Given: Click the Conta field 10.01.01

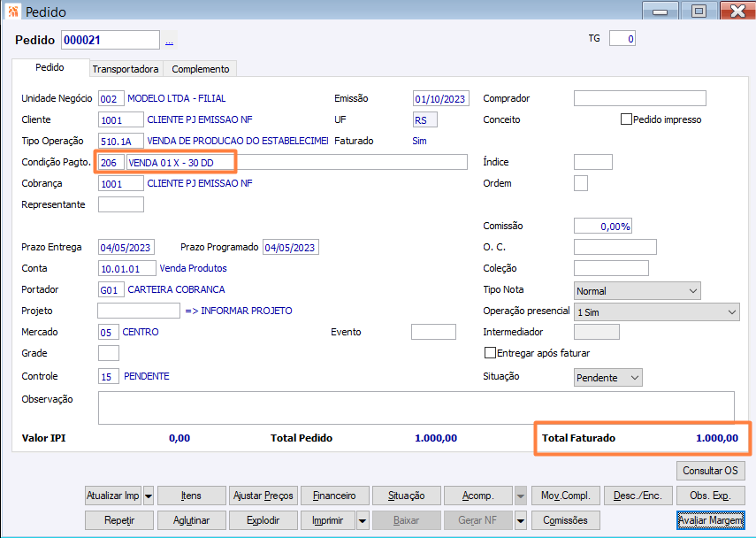Looking at the screenshot, I should [x=127, y=268].
